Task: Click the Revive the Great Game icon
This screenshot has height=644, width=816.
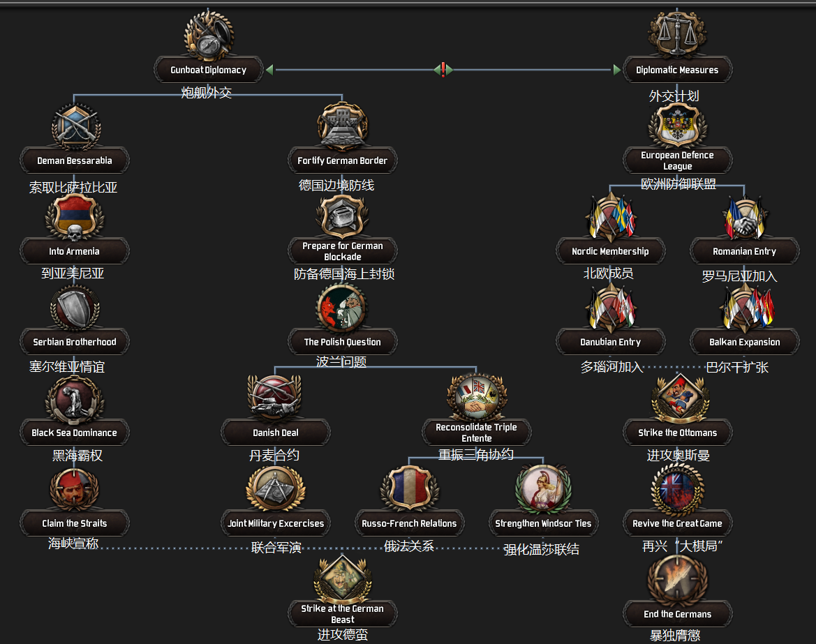Action: point(678,489)
